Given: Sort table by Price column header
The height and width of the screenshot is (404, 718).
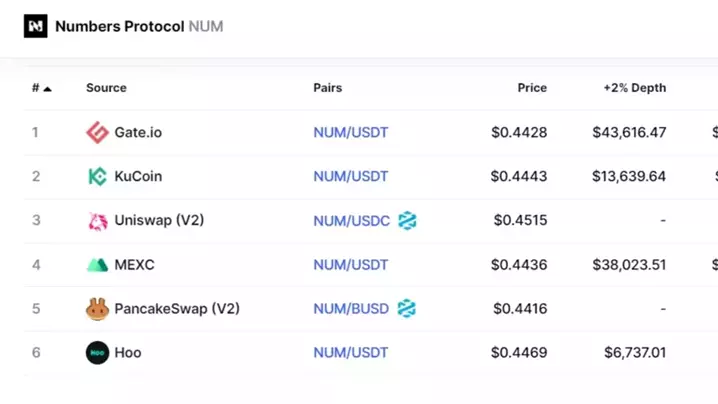Looking at the screenshot, I should pyautogui.click(x=532, y=88).
